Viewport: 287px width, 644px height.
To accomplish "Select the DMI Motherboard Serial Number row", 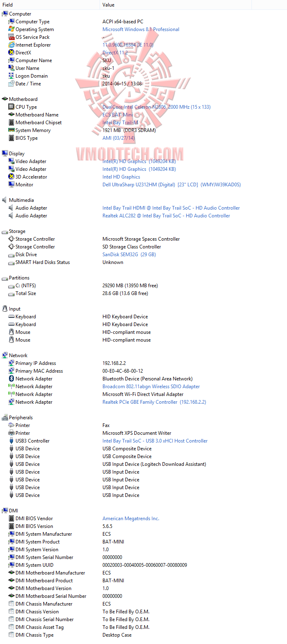I will click(143, 596).
